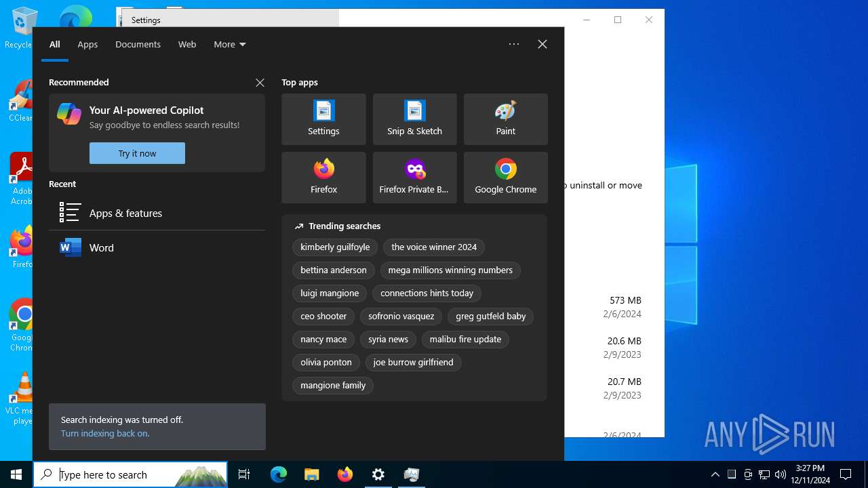Search trending 'sofronio vasquez'
This screenshot has width=868, height=488.
click(x=401, y=317)
